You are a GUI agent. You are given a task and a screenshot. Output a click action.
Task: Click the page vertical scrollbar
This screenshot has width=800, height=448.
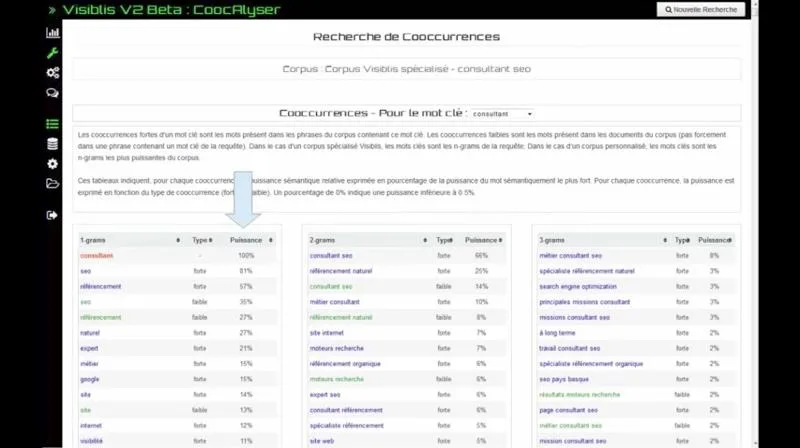[x=755, y=224]
